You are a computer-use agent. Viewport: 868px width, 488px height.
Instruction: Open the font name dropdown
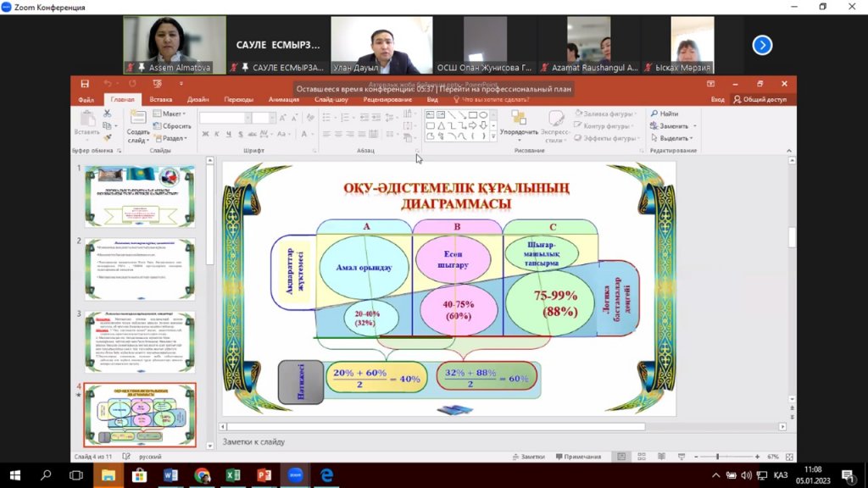[247, 118]
